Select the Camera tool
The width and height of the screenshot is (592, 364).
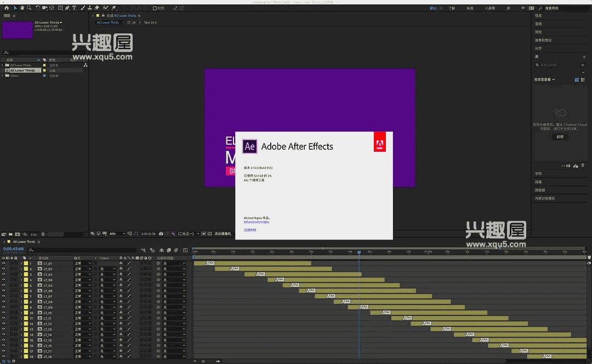click(x=44, y=8)
